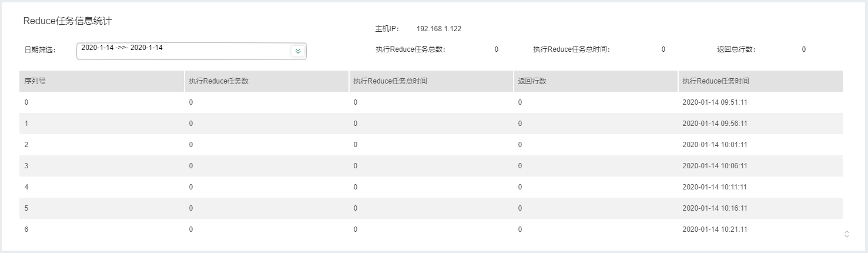The image size is (868, 253).
Task: Click the 执行Reduce任务总时间 column header
Action: 390,81
